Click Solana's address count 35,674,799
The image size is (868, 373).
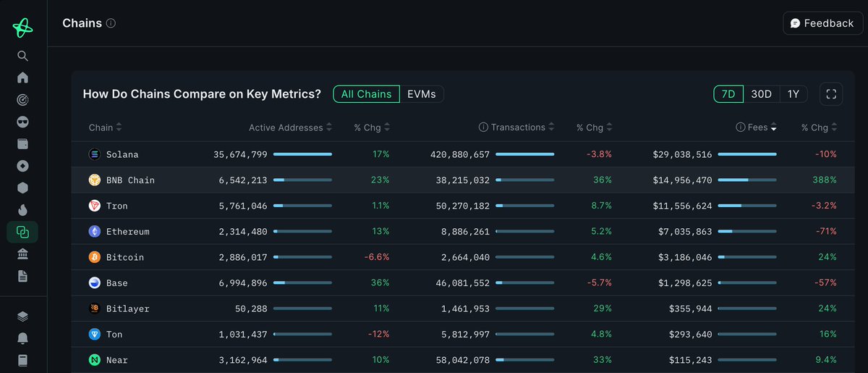click(x=240, y=154)
